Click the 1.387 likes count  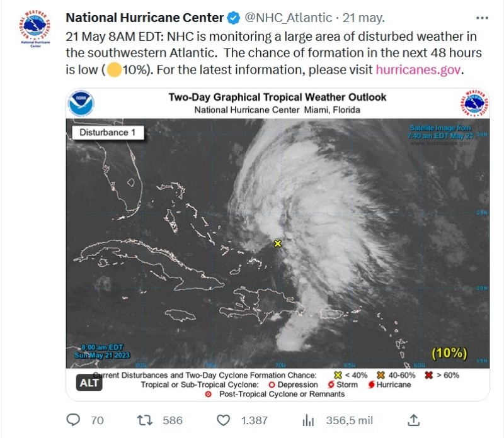tap(255, 420)
